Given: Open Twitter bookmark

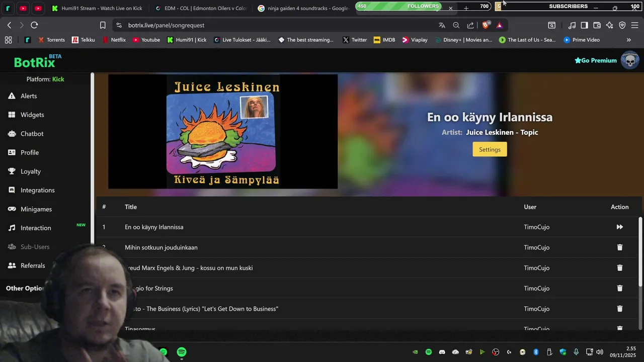Looking at the screenshot, I should 355,40.
